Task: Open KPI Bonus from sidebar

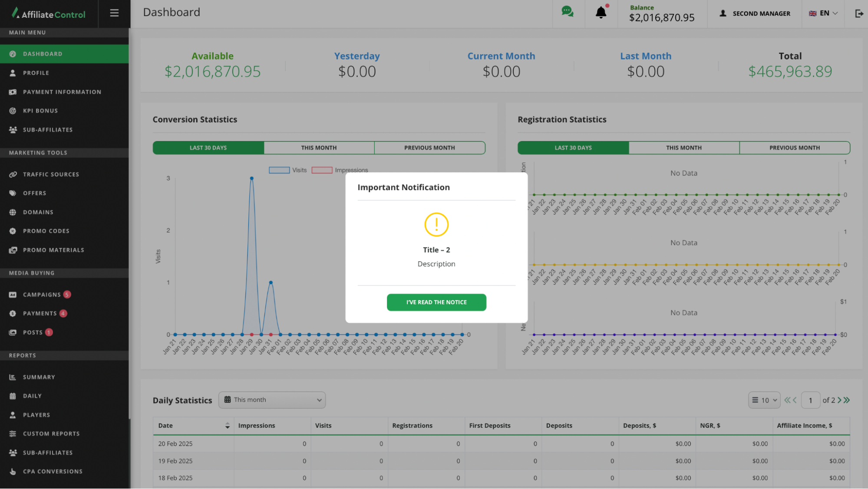Action: 40,111
